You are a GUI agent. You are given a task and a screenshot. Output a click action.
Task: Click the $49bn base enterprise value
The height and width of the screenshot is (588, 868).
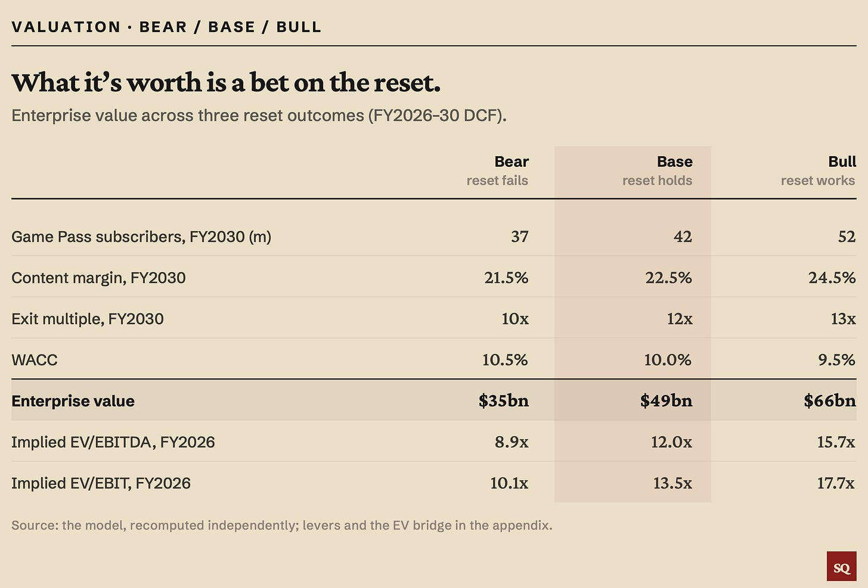pos(666,400)
